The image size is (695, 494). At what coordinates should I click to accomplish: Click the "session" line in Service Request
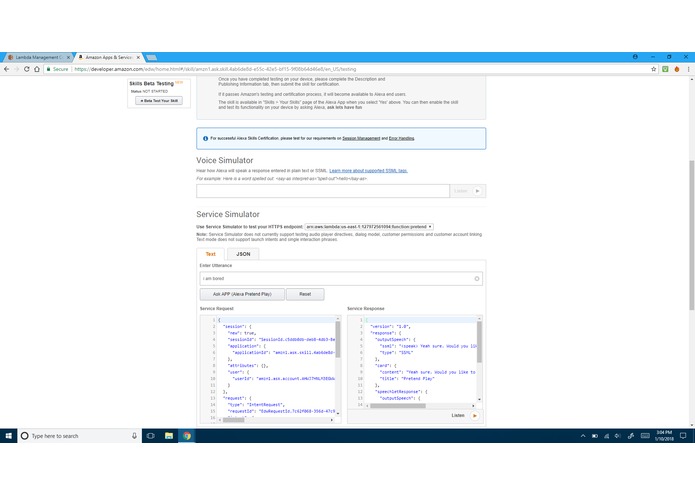point(237,327)
